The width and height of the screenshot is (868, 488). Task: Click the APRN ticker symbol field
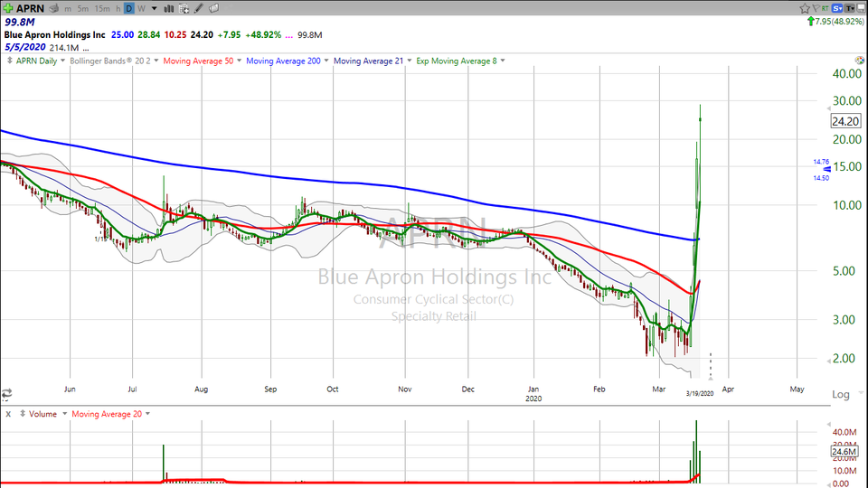click(31, 8)
